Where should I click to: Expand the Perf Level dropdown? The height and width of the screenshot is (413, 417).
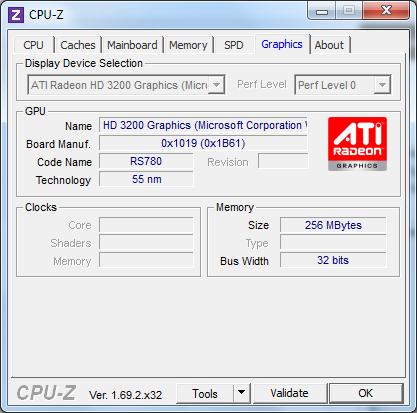click(382, 85)
